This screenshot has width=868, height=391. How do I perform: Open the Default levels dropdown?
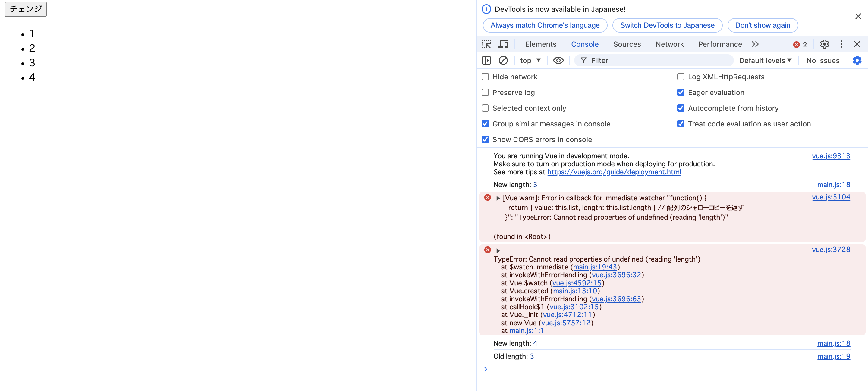[x=765, y=60]
